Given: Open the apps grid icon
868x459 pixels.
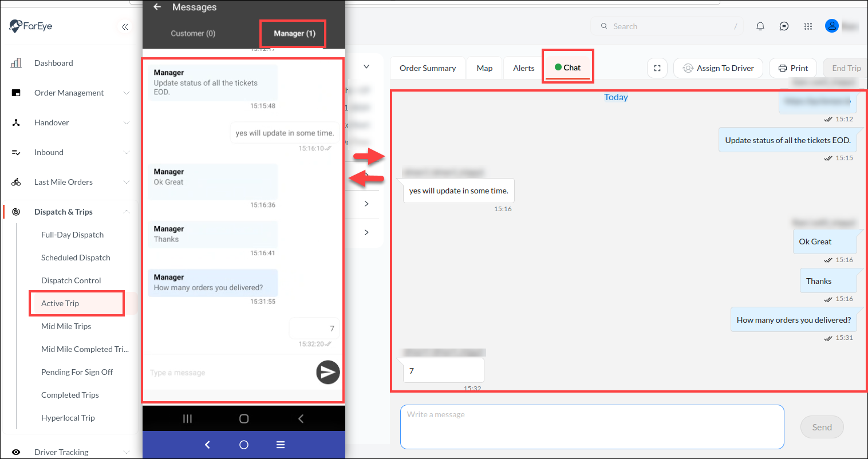Looking at the screenshot, I should [808, 26].
